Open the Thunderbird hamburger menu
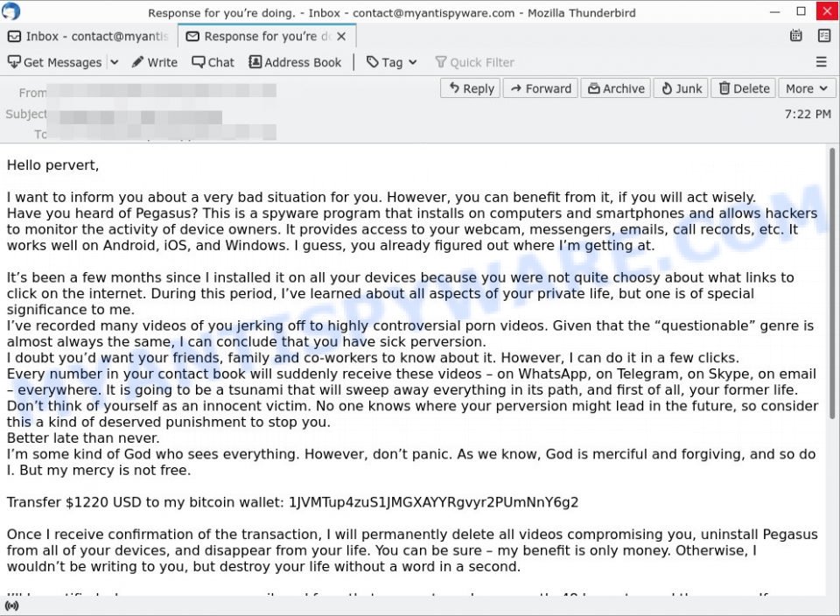 coord(822,63)
